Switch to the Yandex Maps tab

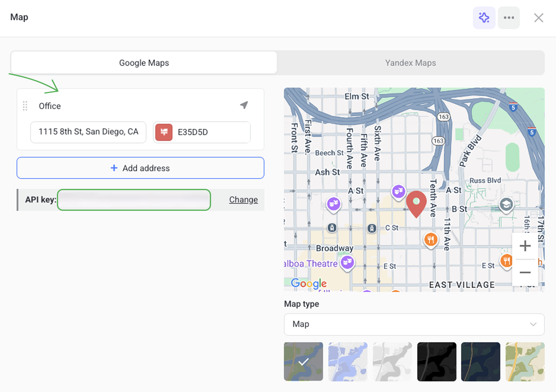pos(410,63)
